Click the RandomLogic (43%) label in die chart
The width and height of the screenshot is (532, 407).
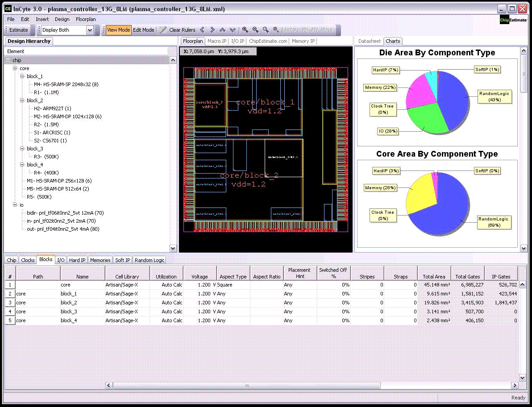pyautogui.click(x=494, y=97)
